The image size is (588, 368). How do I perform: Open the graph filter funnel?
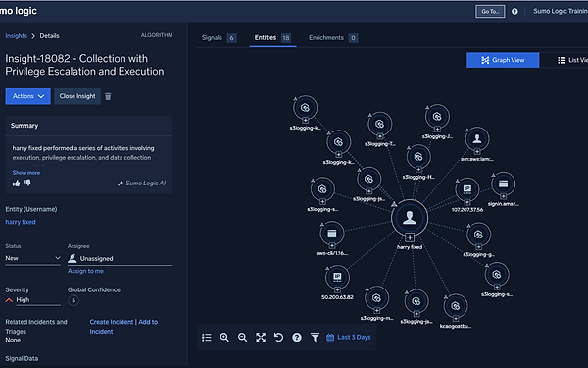pyautogui.click(x=315, y=338)
